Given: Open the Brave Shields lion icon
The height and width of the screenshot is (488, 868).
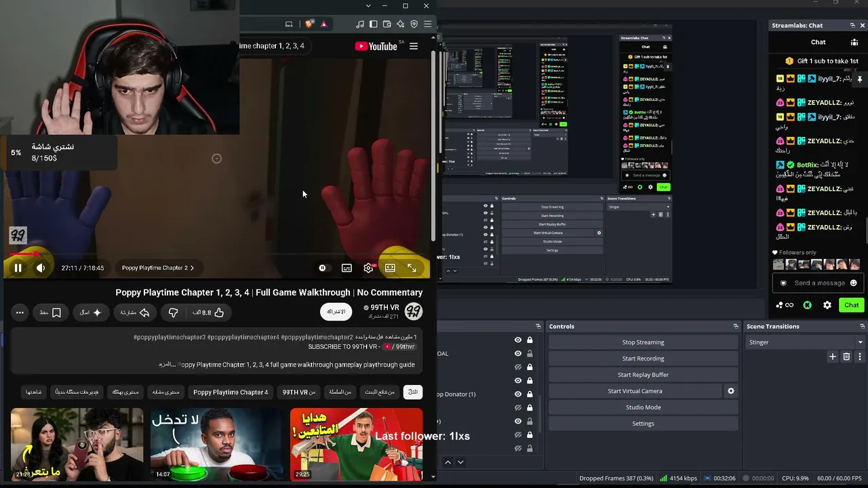Looking at the screenshot, I should tap(309, 24).
